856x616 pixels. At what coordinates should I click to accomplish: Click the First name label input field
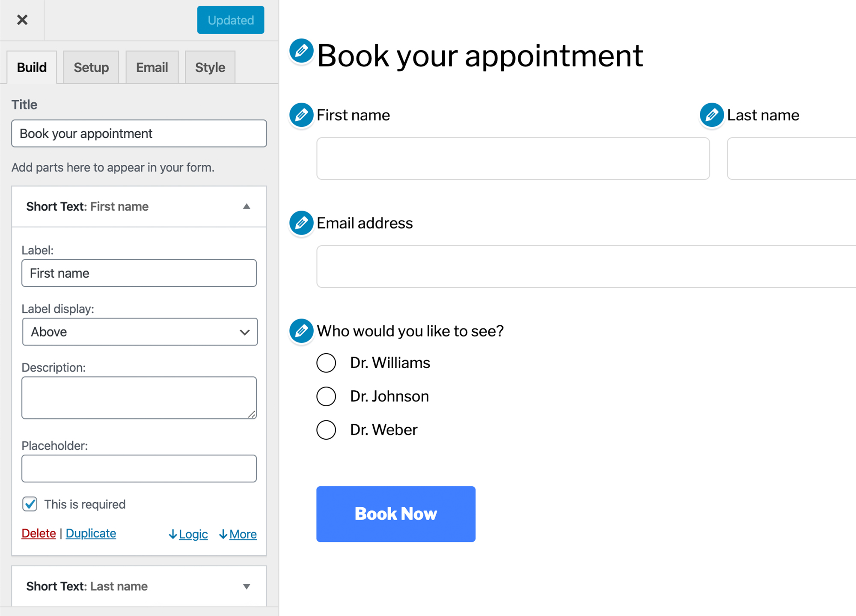click(x=139, y=273)
